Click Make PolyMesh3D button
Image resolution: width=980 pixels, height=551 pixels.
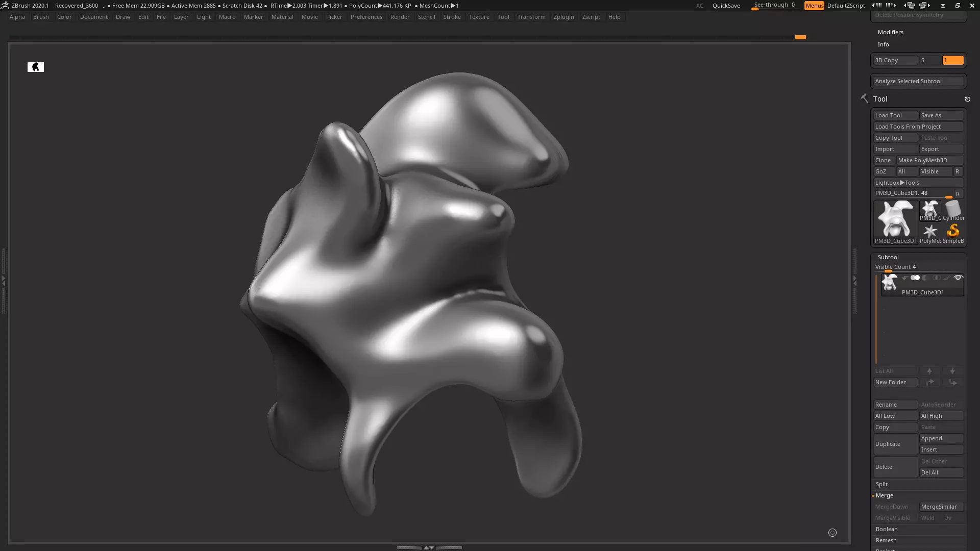pos(930,160)
